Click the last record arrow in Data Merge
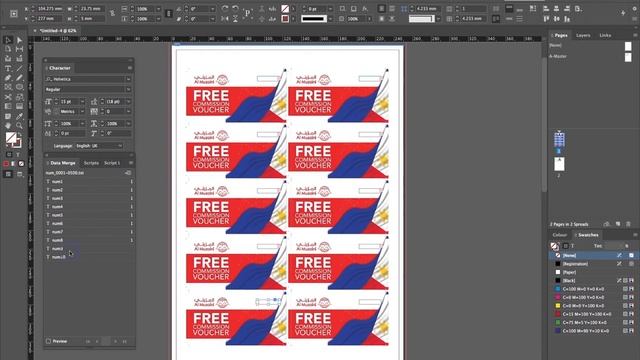 [124, 341]
